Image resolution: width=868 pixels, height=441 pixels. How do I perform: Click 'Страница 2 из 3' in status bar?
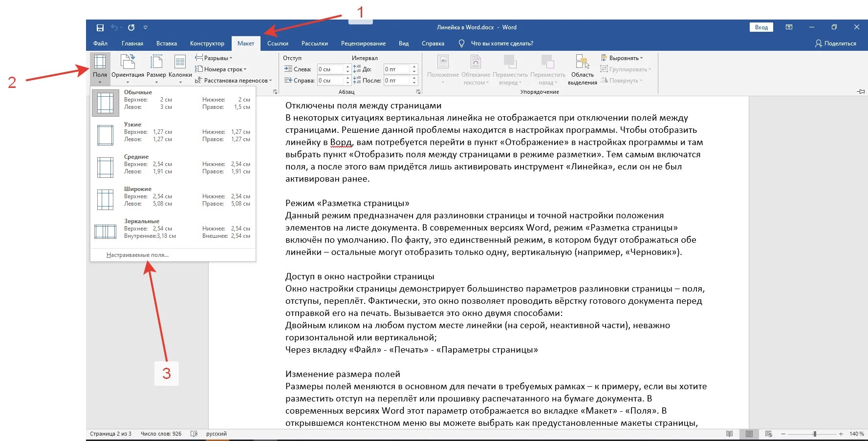(110, 434)
